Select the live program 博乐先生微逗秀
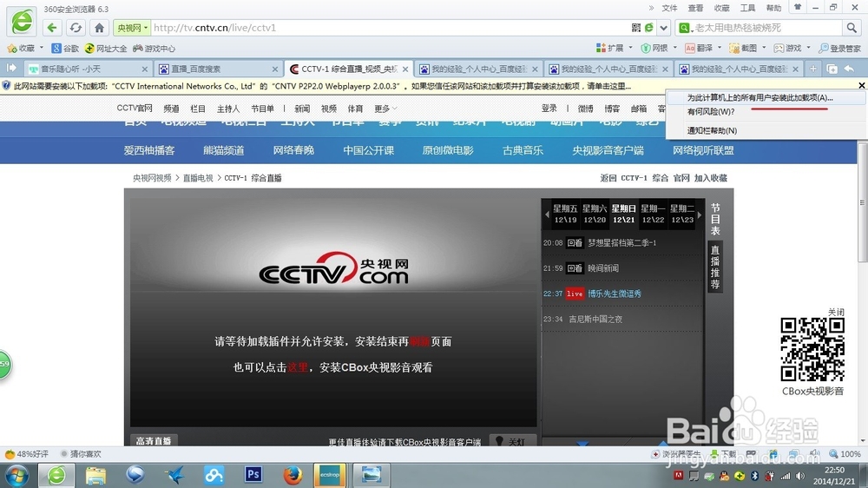The height and width of the screenshot is (488, 868). [x=615, y=293]
